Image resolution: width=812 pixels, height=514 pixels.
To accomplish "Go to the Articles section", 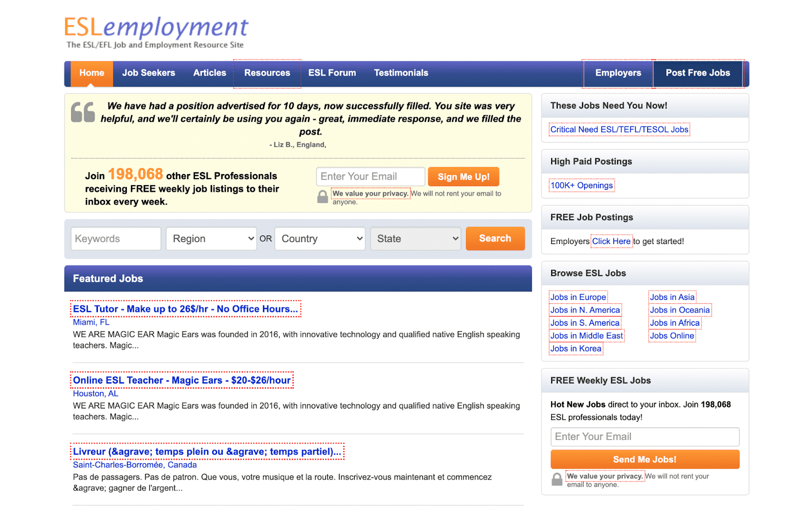I will (210, 73).
